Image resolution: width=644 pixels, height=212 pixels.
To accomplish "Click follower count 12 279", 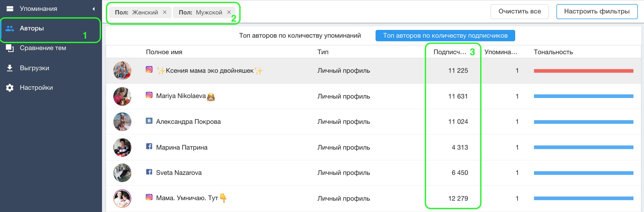I will pos(458,199).
